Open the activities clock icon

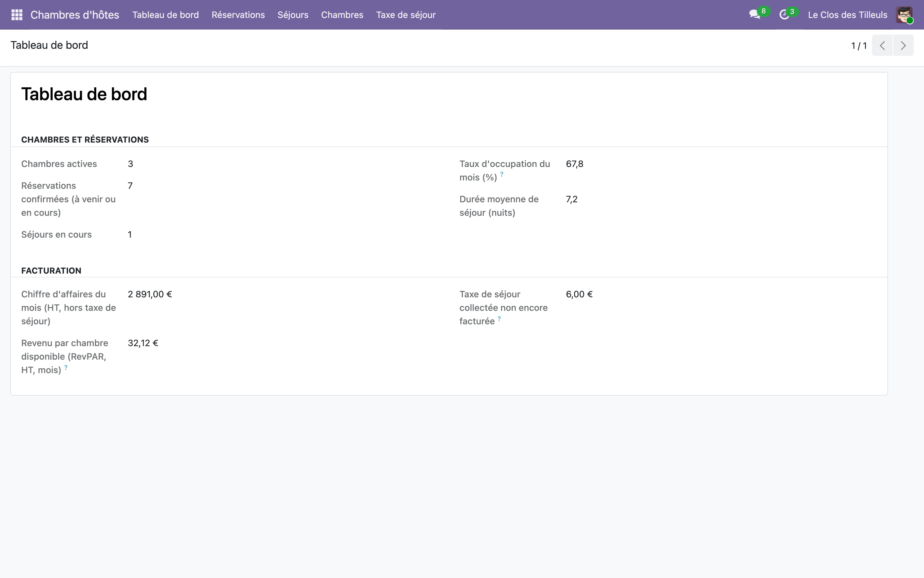(784, 15)
